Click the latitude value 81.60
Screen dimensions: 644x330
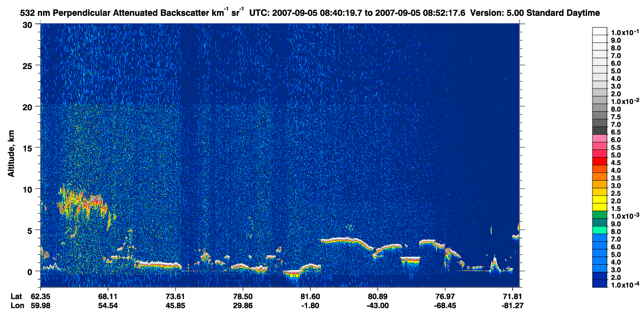(x=310, y=296)
